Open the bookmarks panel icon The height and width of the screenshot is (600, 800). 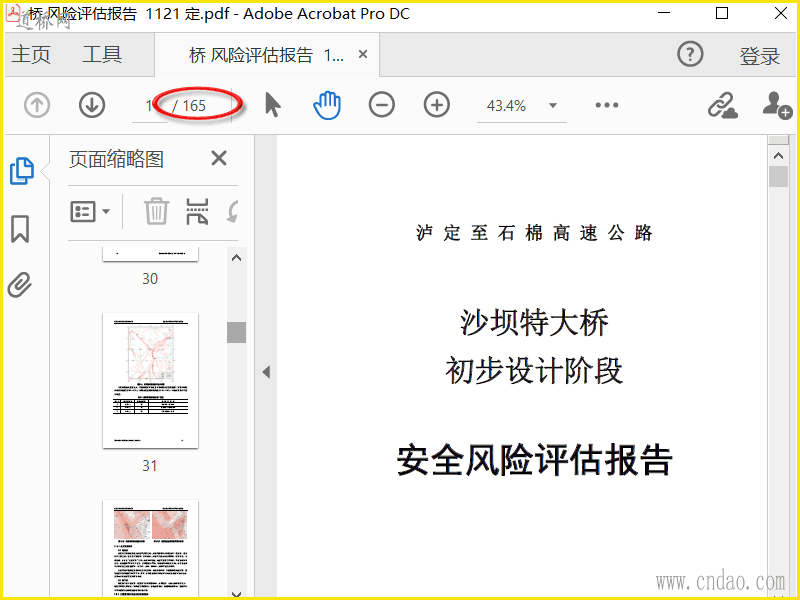click(20, 229)
